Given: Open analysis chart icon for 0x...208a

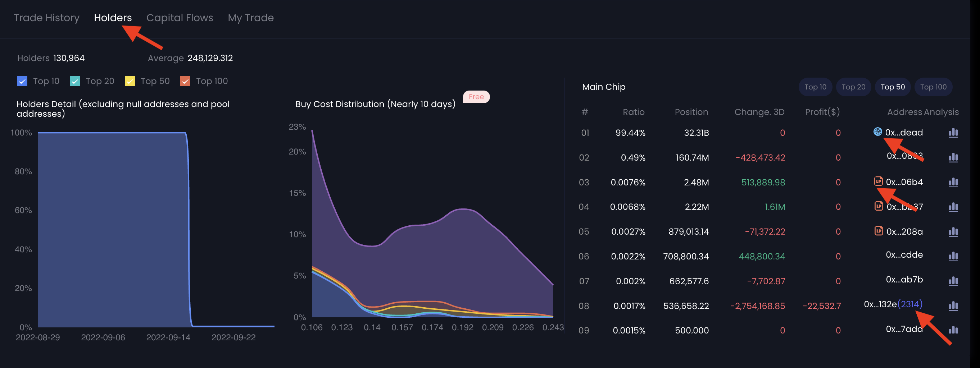Looking at the screenshot, I should 953,231.
